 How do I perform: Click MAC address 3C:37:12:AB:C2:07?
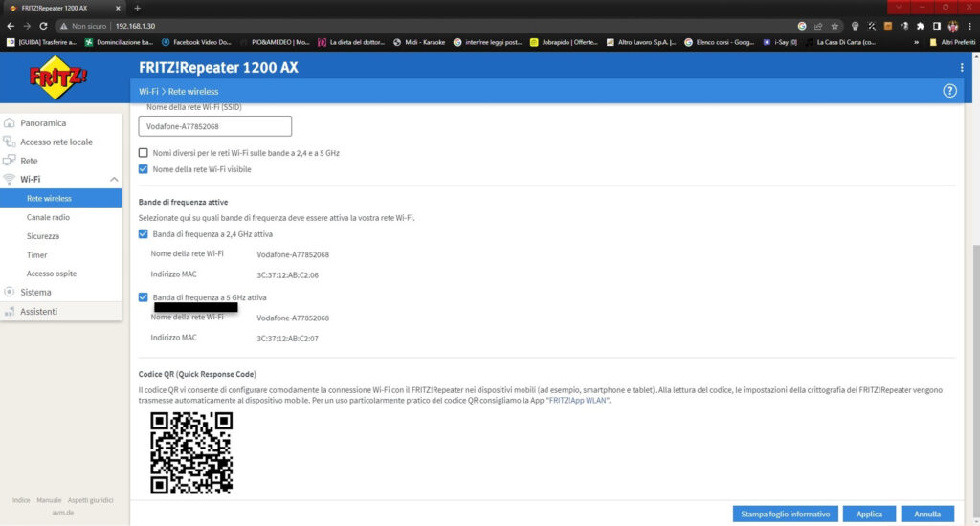(x=287, y=339)
